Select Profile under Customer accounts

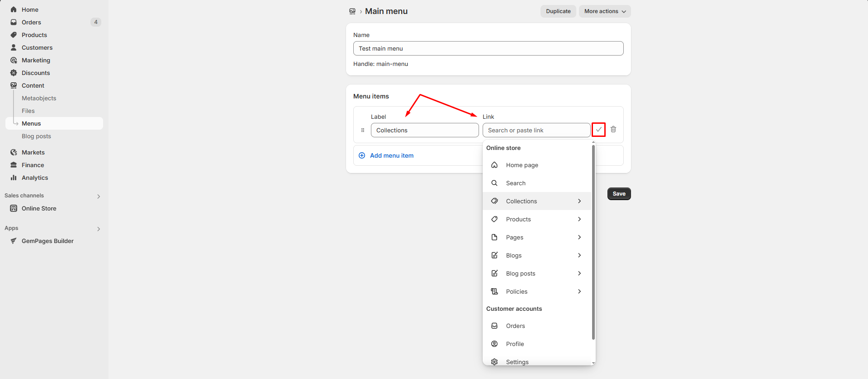515,344
